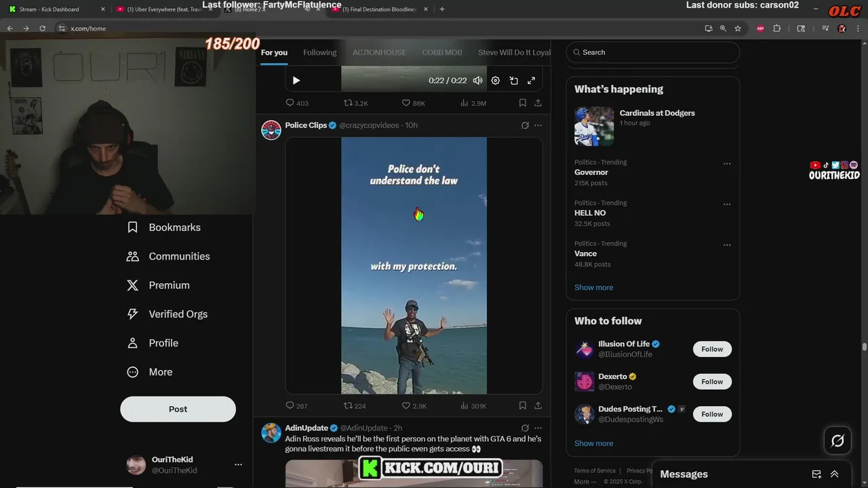Viewport: 868px width, 488px height.
Task: Open the Cardinals at Dodgers event
Action: click(652, 125)
